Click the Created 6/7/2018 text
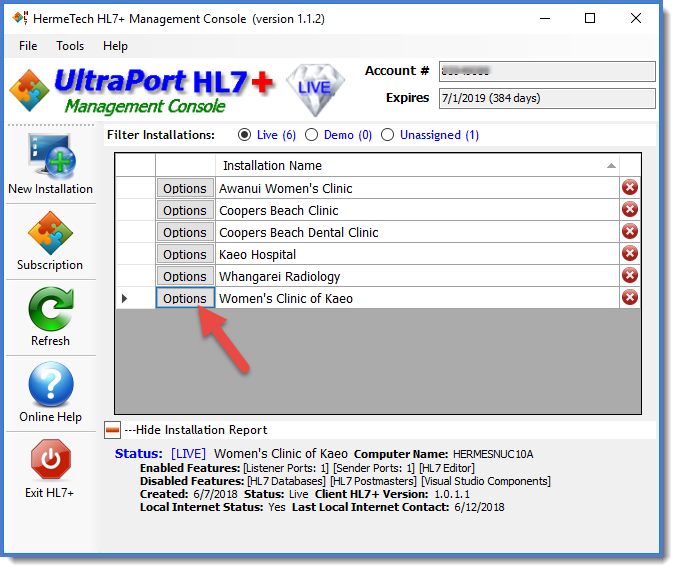Screen dimensions: 678x572 click(x=189, y=494)
